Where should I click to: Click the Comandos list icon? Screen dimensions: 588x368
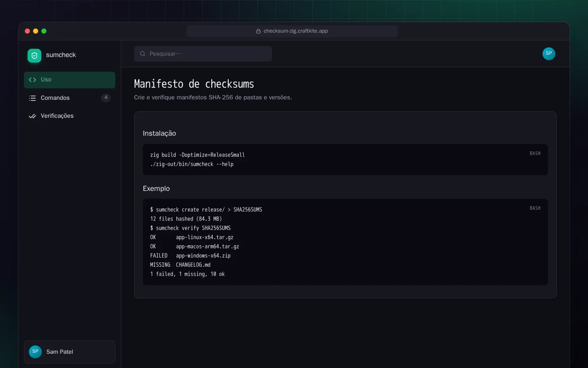(32, 98)
